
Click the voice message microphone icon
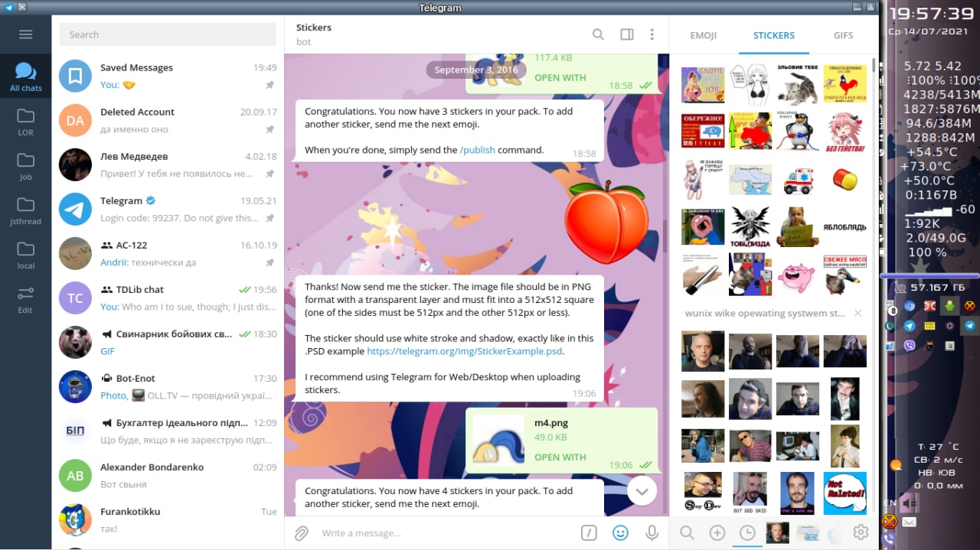652,532
